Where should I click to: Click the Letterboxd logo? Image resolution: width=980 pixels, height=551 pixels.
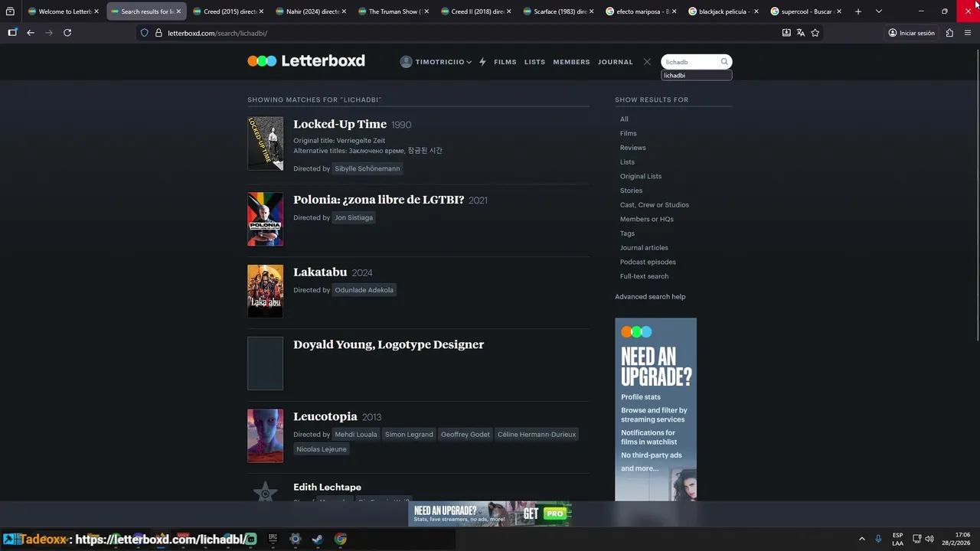click(306, 61)
